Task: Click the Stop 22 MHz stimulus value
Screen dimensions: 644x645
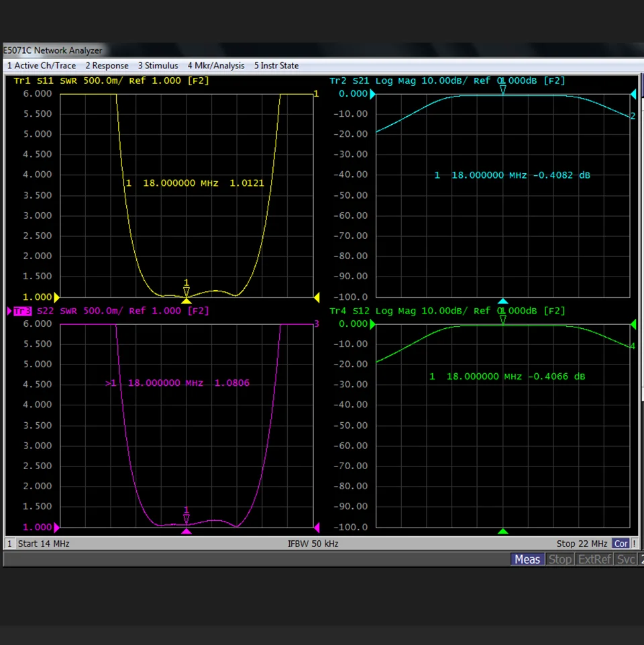Action: coord(582,544)
